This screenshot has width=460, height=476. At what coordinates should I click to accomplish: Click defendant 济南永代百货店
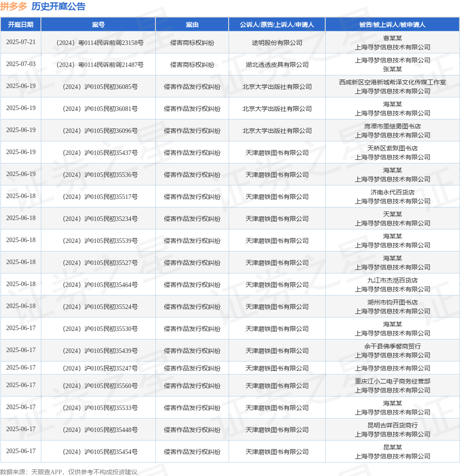(x=392, y=192)
